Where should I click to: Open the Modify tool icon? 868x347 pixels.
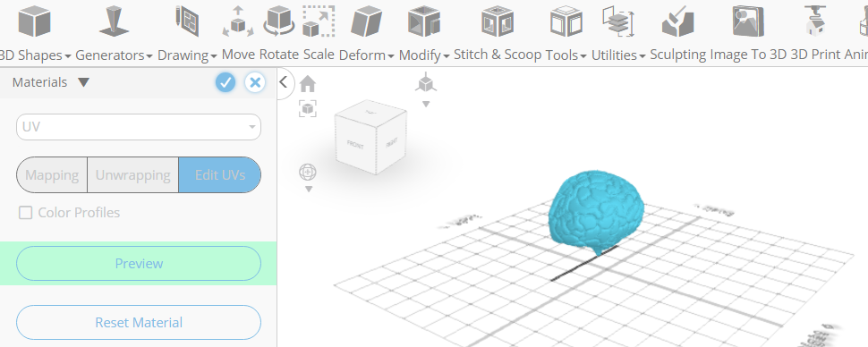(x=424, y=21)
